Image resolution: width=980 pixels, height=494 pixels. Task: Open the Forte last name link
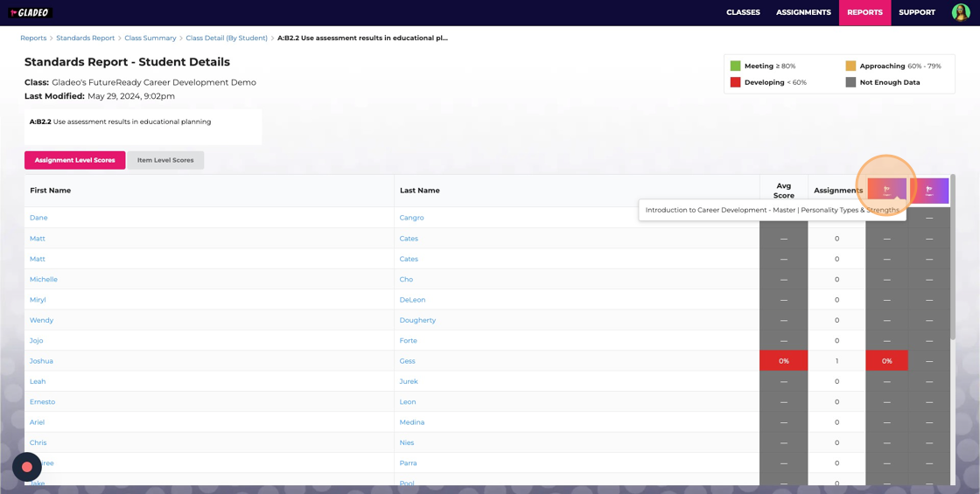(x=408, y=341)
